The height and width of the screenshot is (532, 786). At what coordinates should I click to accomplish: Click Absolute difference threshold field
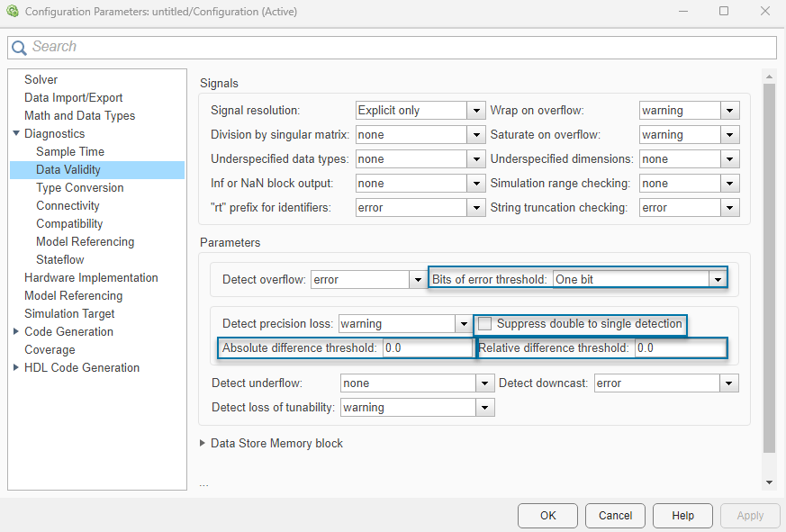(x=428, y=348)
